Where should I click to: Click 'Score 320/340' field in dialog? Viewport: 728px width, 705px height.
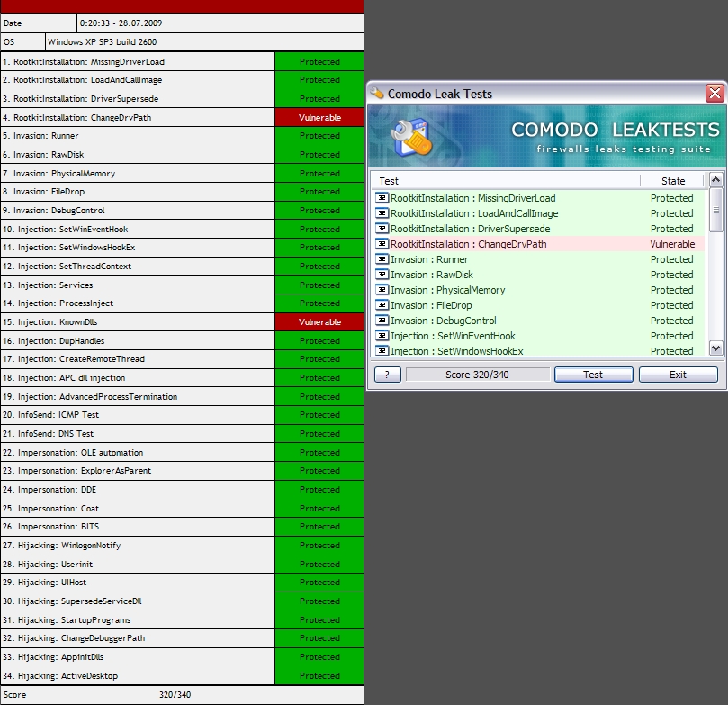pyautogui.click(x=477, y=375)
